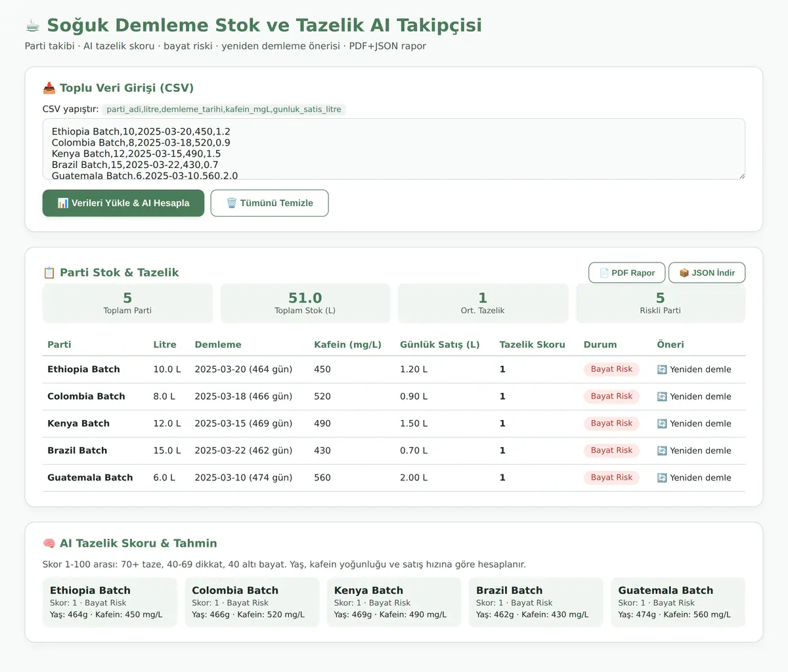Click the brain icon beside AI Tazelik Skoru

coord(49,543)
